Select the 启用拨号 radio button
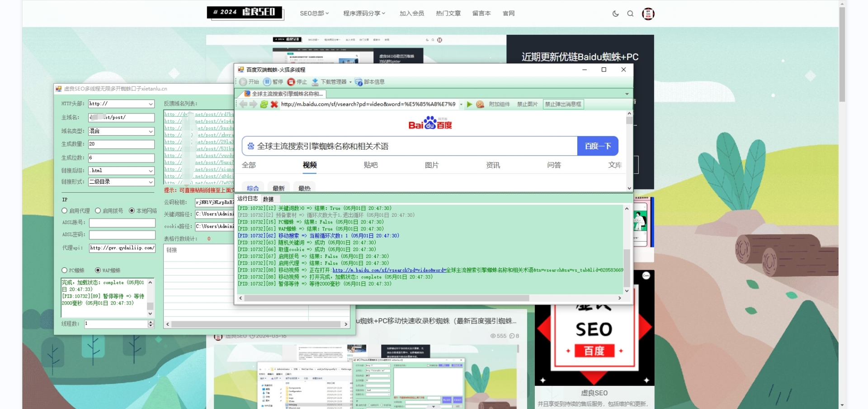This screenshot has height=409, width=868. coord(98,211)
